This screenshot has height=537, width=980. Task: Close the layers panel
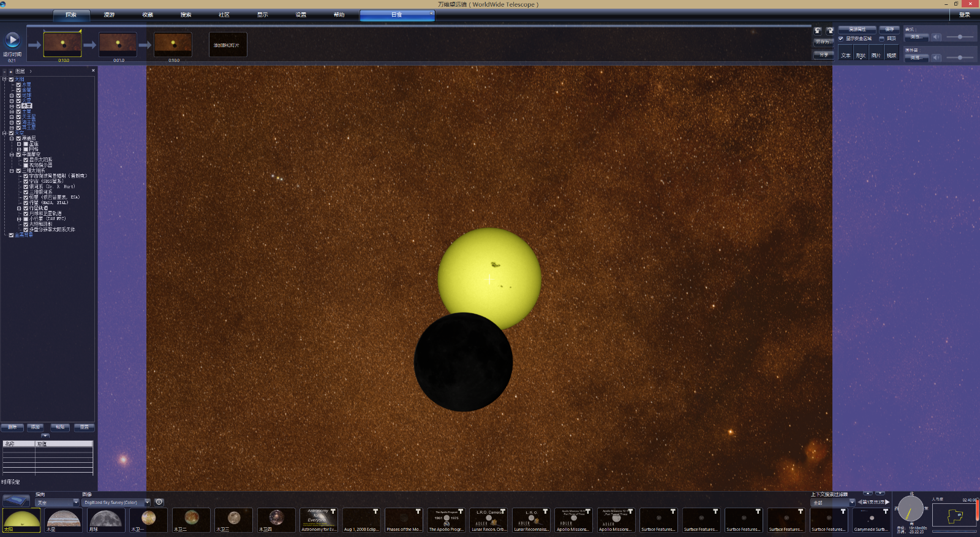coord(93,70)
